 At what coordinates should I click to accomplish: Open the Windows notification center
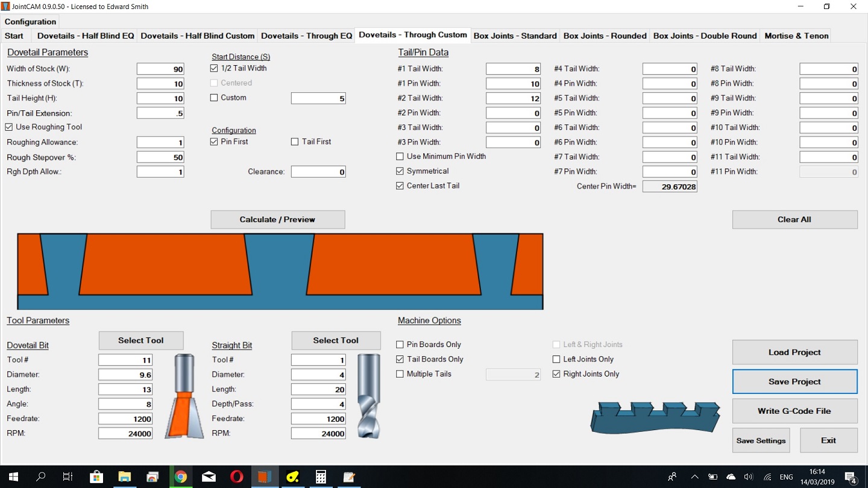coord(851,477)
